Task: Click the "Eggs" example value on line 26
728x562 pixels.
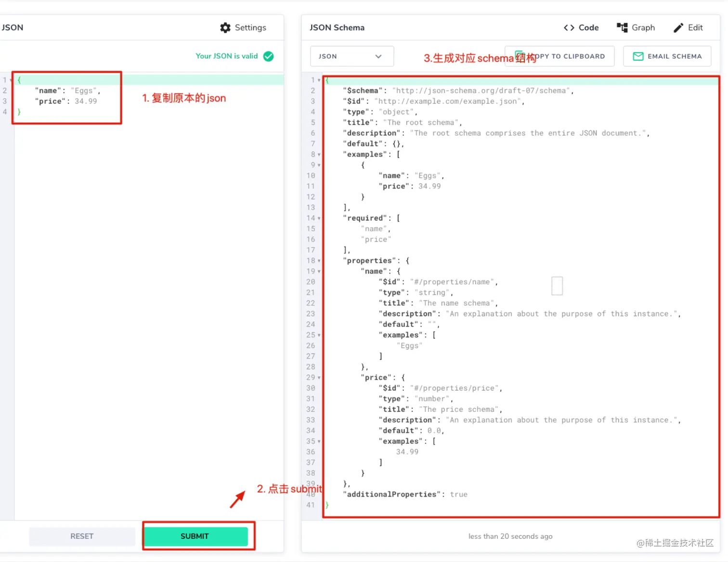Action: (409, 346)
